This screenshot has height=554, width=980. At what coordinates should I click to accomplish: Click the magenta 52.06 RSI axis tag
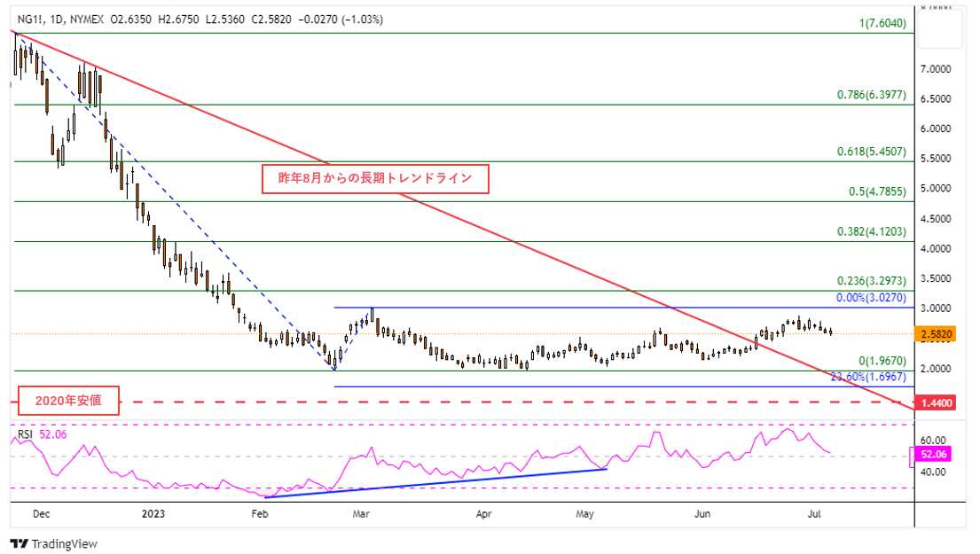pos(932,454)
